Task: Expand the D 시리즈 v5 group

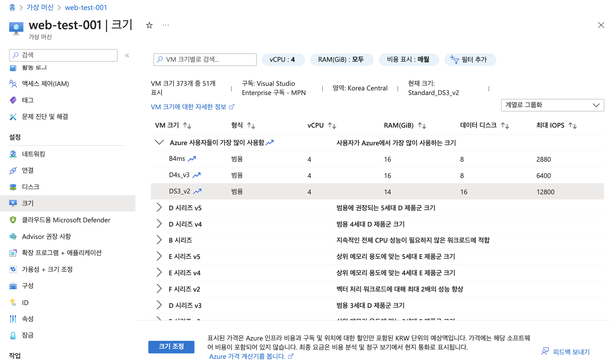Action: pos(159,207)
